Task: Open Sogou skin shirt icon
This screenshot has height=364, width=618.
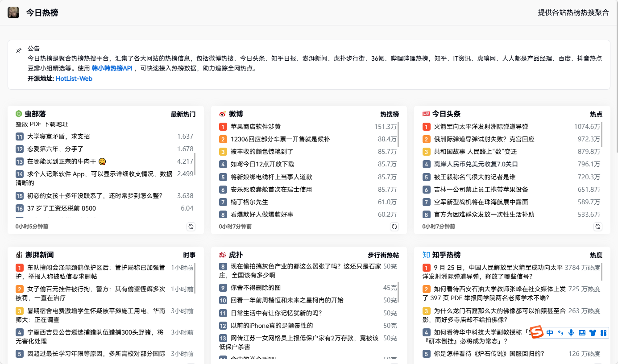Action: 593,333
